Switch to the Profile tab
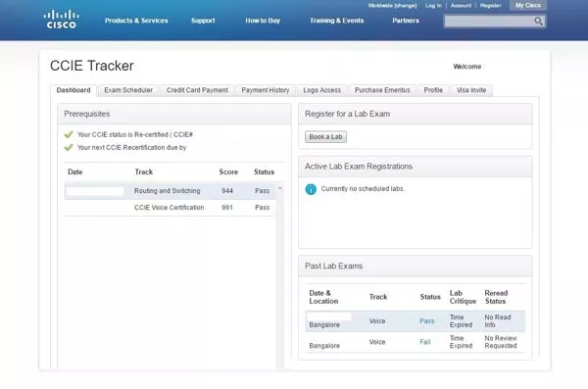 coord(433,90)
